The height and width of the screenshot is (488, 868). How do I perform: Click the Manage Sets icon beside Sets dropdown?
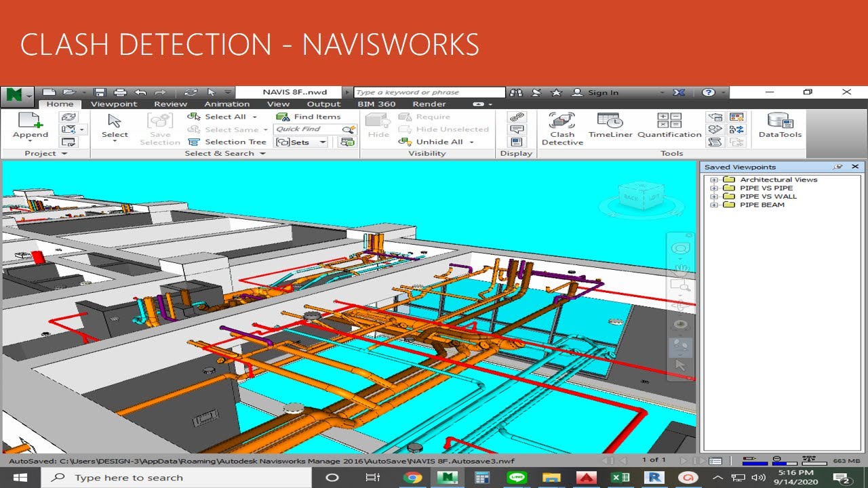coord(348,142)
